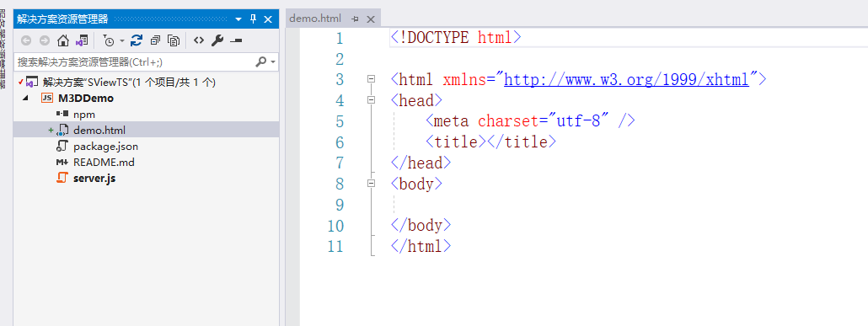Pin the demo.html tab
This screenshot has width=868, height=326.
pyautogui.click(x=356, y=19)
